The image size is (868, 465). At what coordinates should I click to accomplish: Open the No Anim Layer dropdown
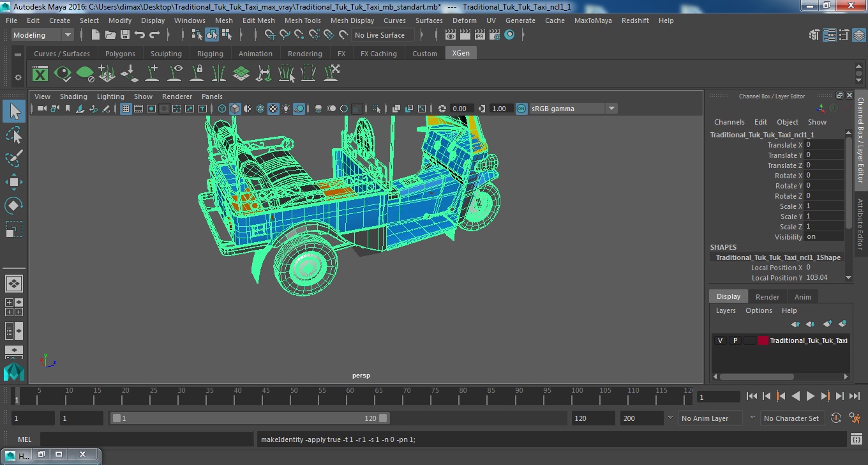tap(710, 418)
